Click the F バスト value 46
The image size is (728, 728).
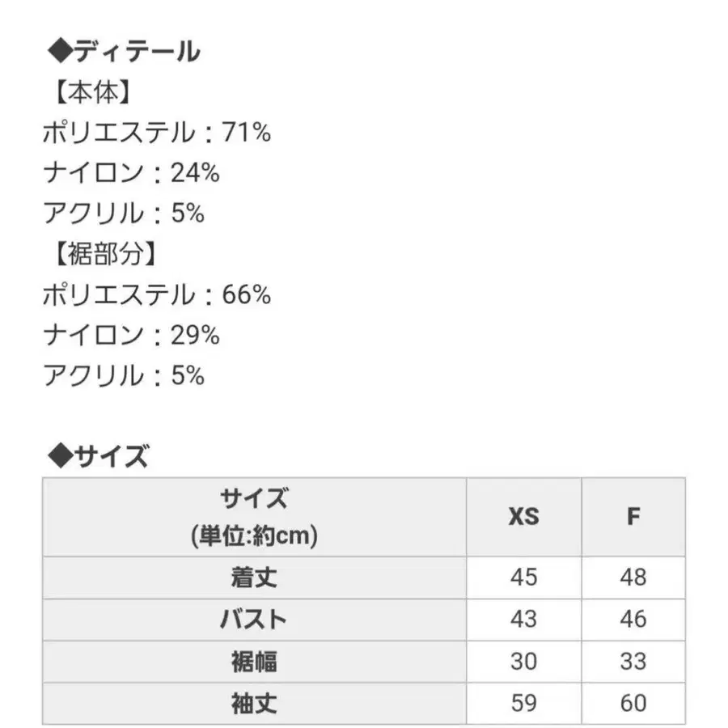pyautogui.click(x=633, y=620)
